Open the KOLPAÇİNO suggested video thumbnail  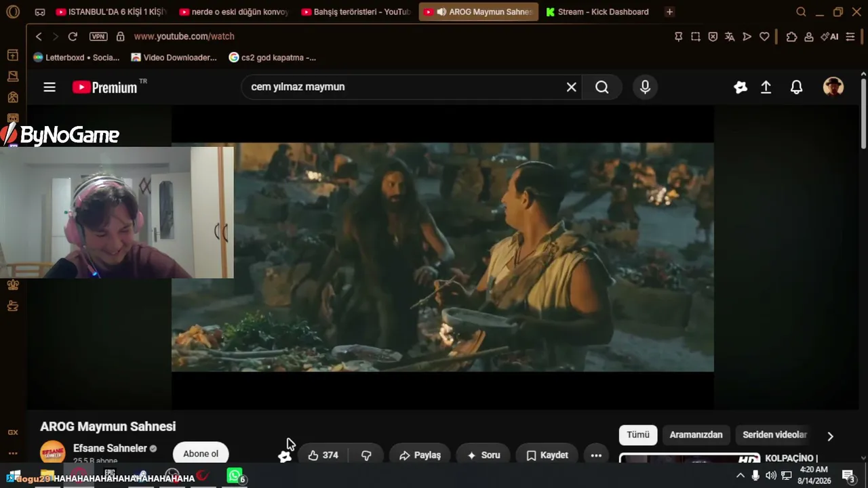[x=690, y=458]
